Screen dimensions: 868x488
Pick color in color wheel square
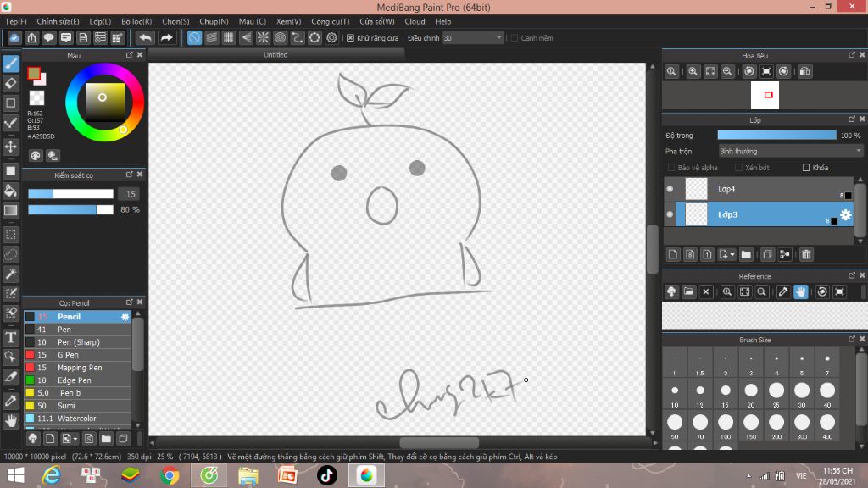click(104, 103)
